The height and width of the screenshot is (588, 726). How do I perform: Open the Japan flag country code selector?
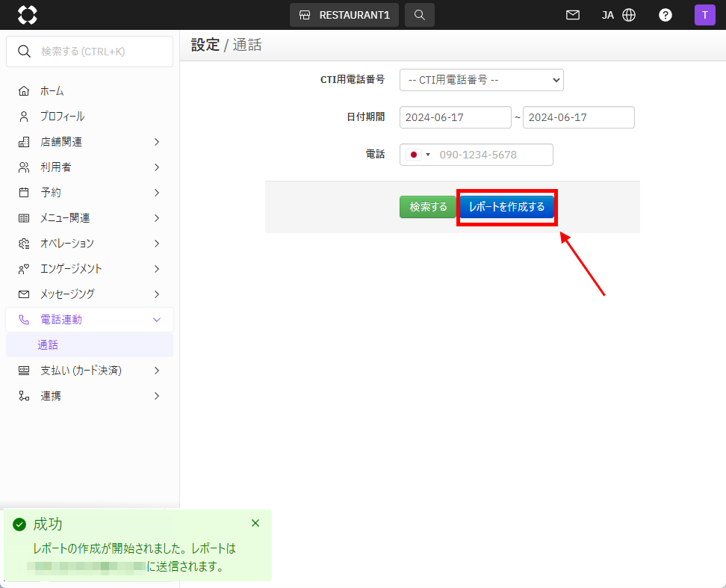[x=418, y=155]
